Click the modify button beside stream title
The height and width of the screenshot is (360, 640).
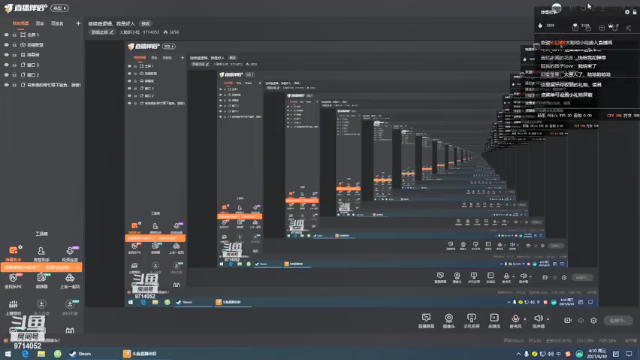pyautogui.click(x=145, y=24)
